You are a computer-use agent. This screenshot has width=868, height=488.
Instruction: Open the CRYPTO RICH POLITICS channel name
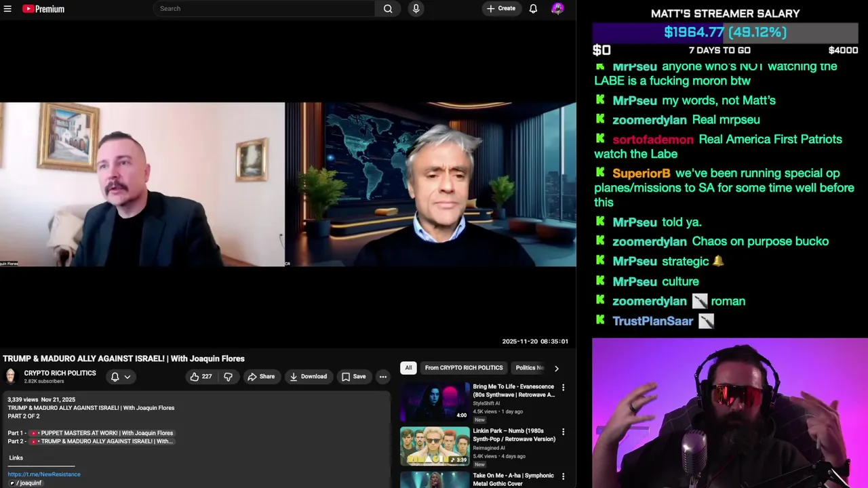(60, 373)
